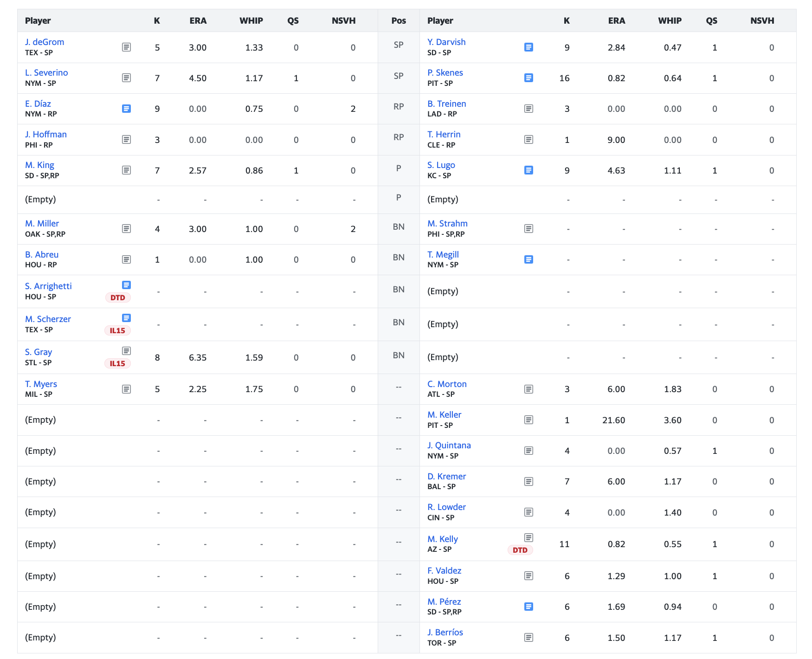Click IL15 badge for M. Scherzer
Image resolution: width=812 pixels, height=659 pixels.
pyautogui.click(x=117, y=330)
